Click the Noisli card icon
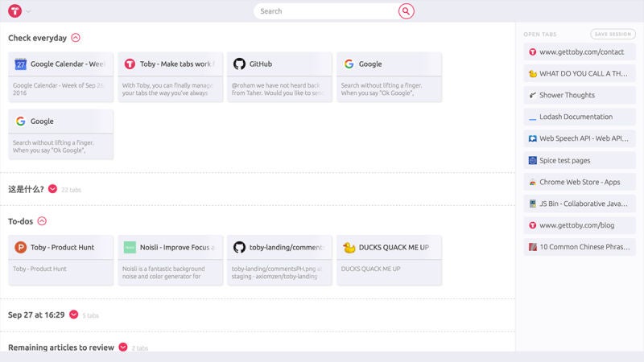Viewport: 644px width, 362px height. pyautogui.click(x=130, y=248)
